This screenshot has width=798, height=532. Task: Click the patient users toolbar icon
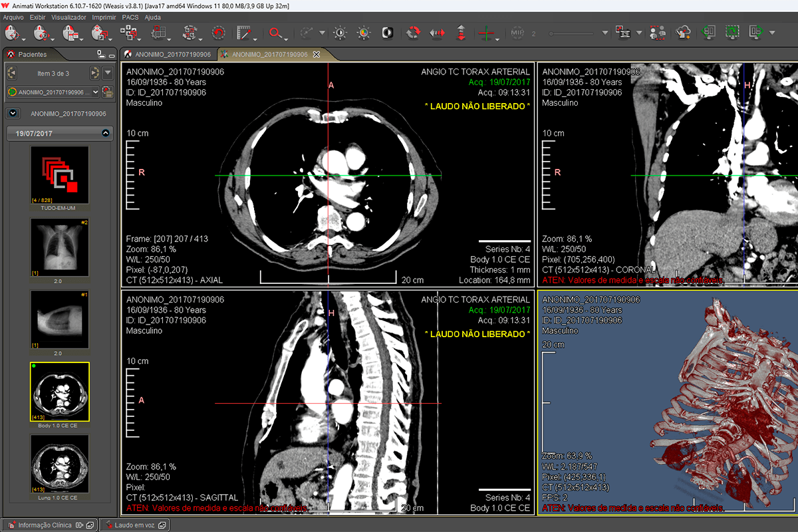tap(658, 32)
